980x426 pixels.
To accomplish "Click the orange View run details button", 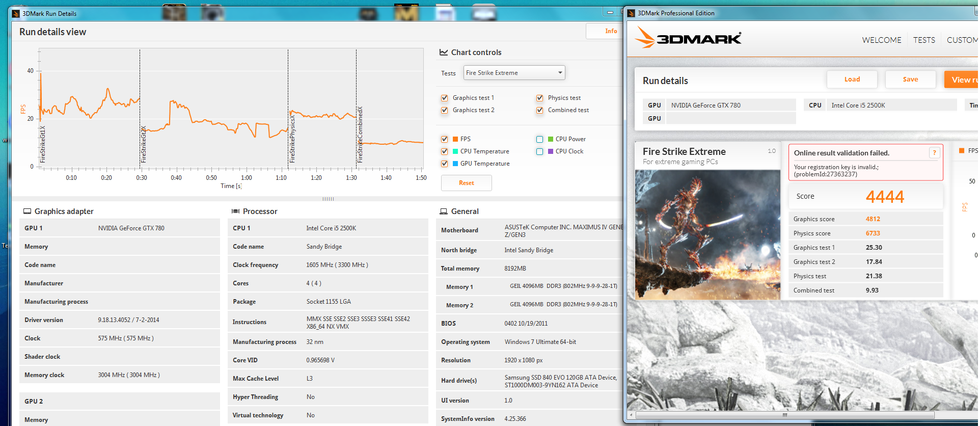I will (962, 79).
